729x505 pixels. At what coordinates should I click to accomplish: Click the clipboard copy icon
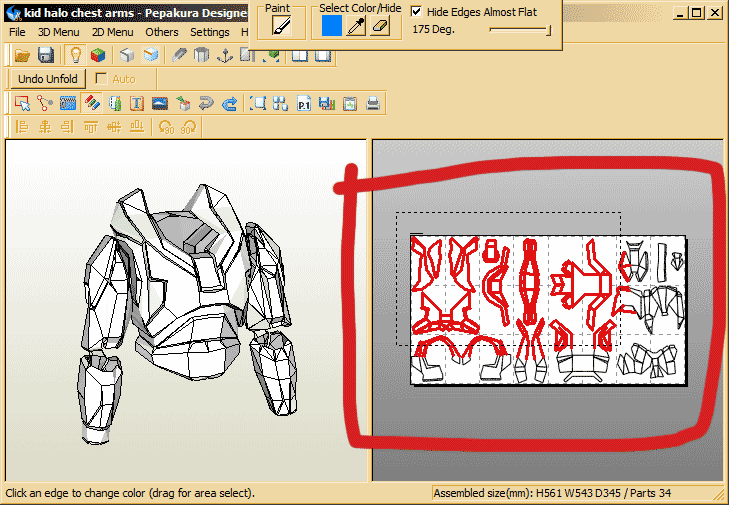[x=350, y=103]
